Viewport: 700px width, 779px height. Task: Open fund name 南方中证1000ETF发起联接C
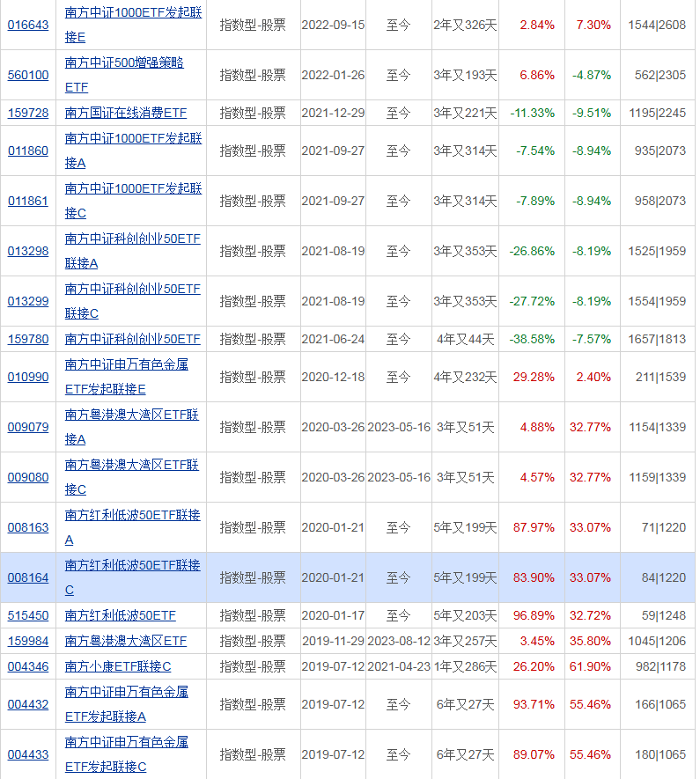[133, 201]
